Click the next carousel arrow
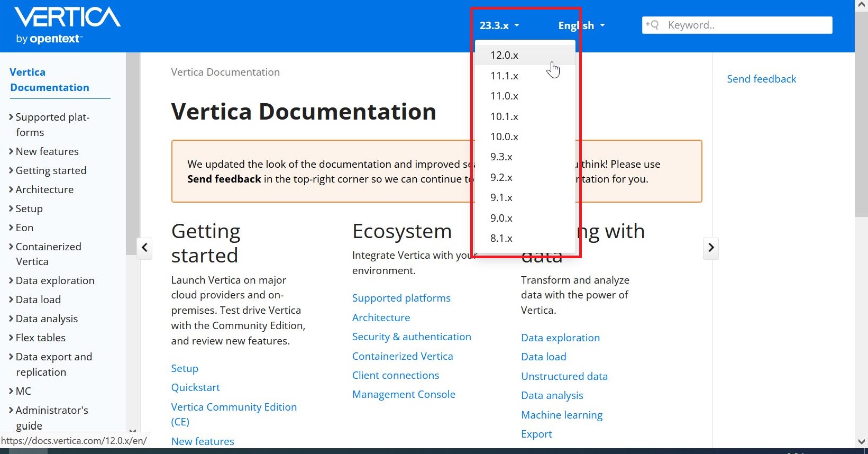 click(x=711, y=248)
